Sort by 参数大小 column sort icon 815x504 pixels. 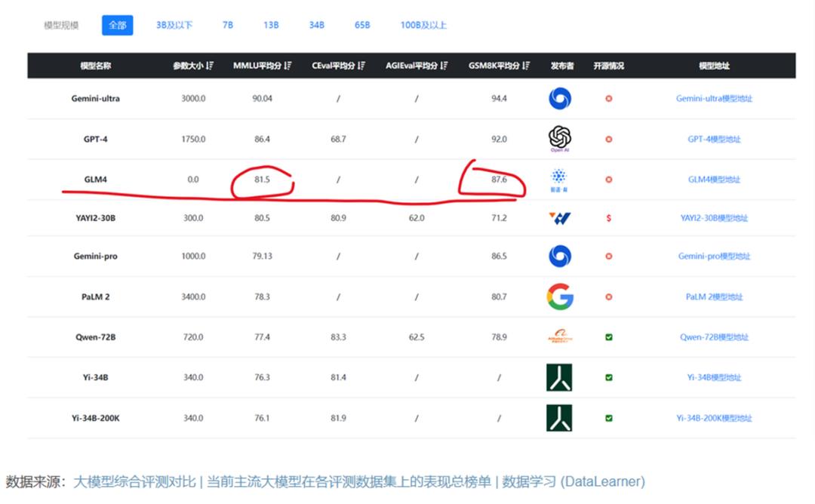210,66
